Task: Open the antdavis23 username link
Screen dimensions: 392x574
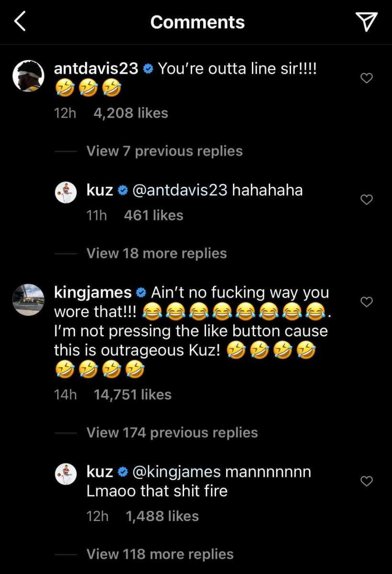Action: [x=96, y=69]
